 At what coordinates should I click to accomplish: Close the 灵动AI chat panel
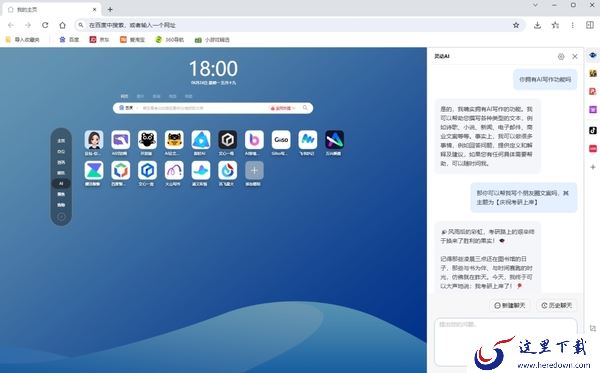(575, 57)
